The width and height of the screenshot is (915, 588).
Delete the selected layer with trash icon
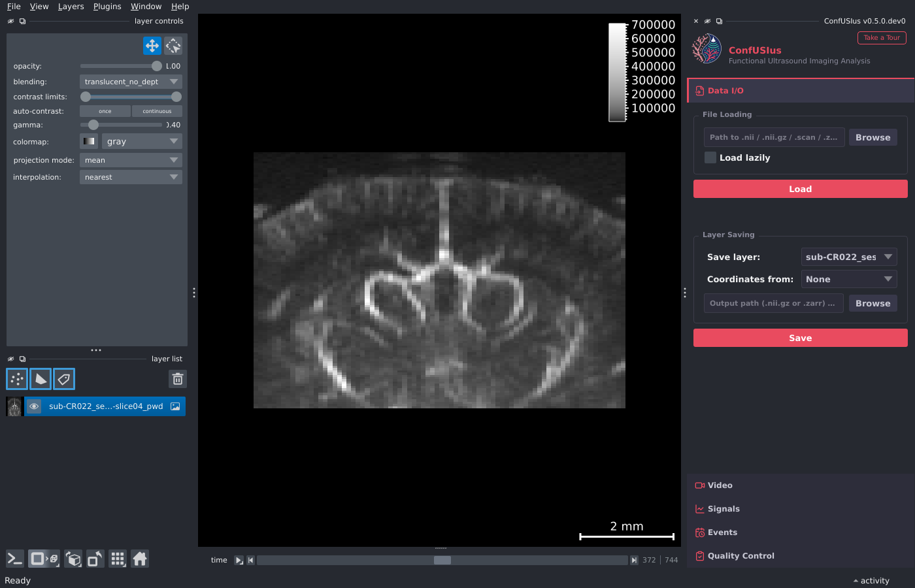tap(178, 379)
